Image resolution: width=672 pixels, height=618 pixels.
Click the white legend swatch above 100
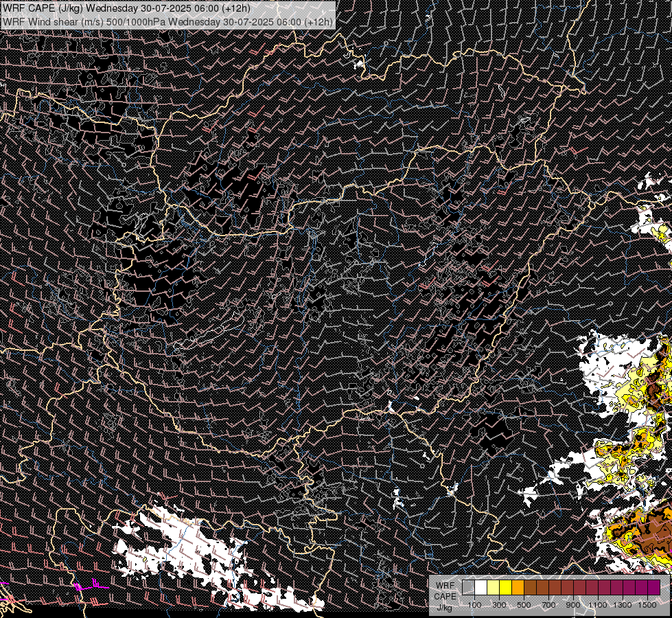(481, 588)
